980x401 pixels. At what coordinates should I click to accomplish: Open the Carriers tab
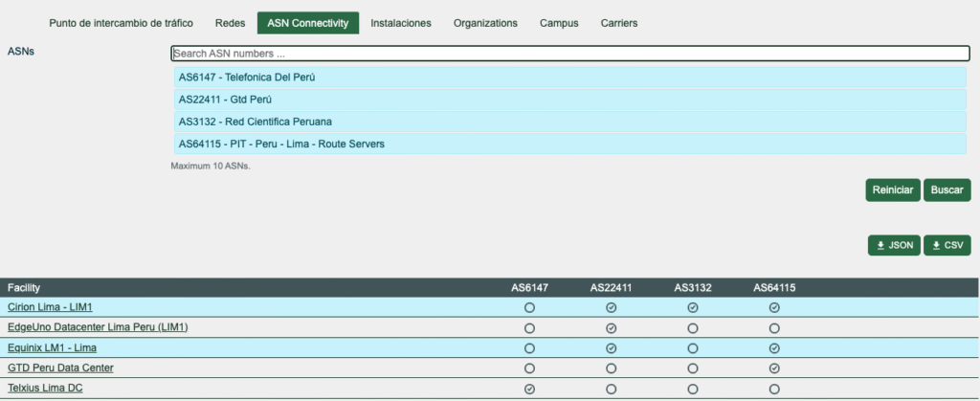tap(618, 23)
